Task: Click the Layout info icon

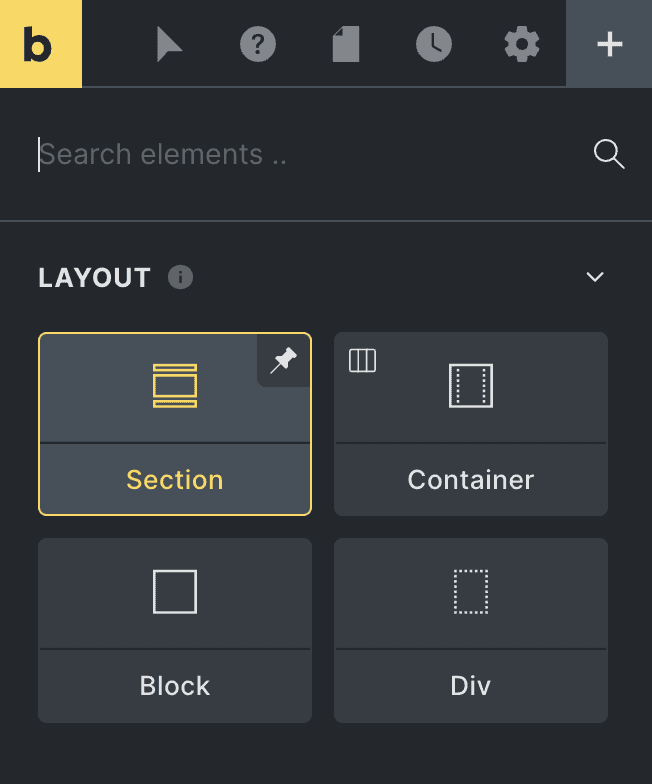Action: coord(181,277)
